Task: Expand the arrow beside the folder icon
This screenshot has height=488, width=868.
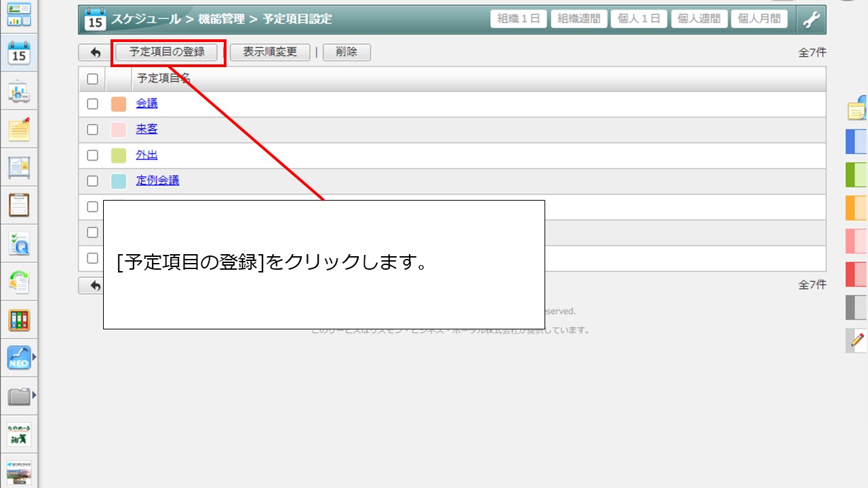Action: pyautogui.click(x=34, y=395)
